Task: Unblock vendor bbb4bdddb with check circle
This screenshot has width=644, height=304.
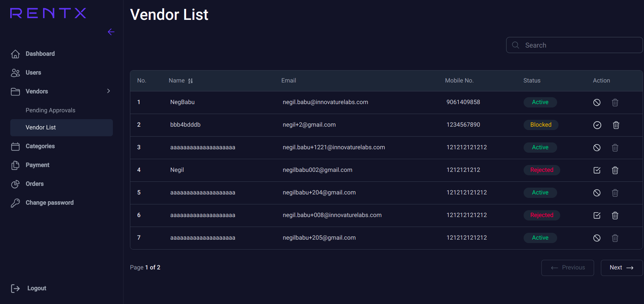Action: 597,125
